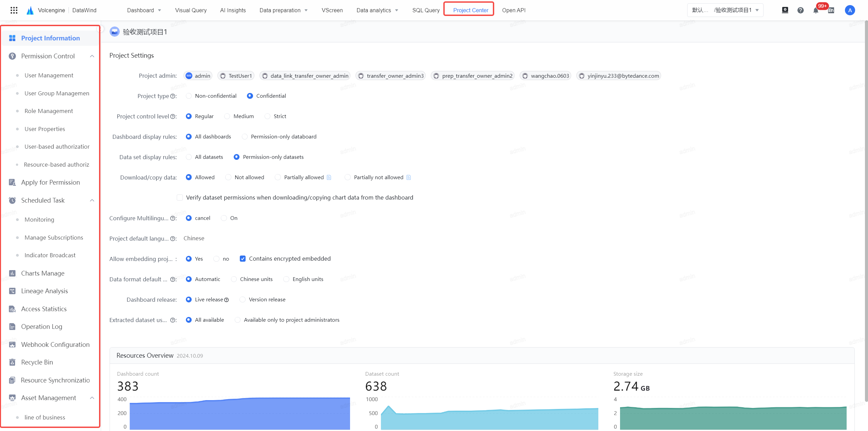The width and height of the screenshot is (868, 431).
Task: Select Strict project control level
Action: tap(267, 116)
